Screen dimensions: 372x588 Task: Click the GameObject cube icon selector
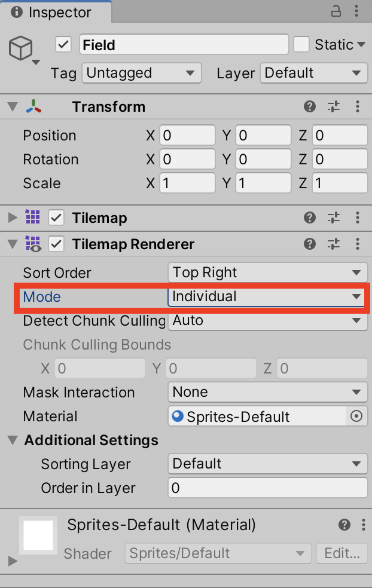coord(22,50)
